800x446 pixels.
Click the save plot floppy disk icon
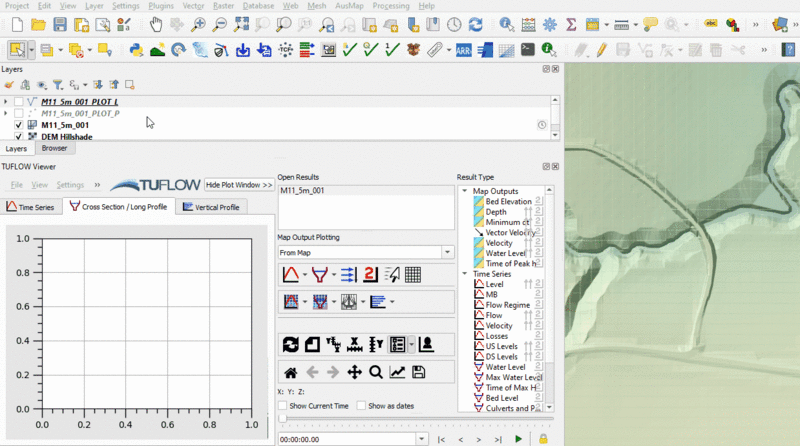[x=418, y=372]
